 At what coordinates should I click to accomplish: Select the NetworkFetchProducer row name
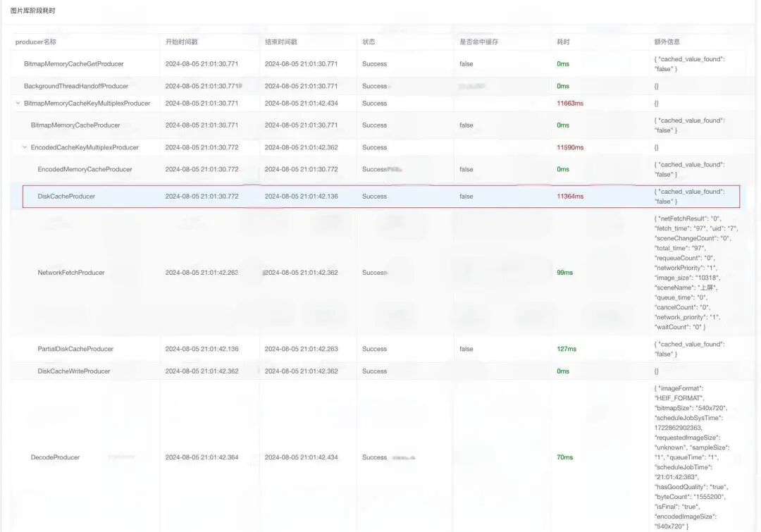click(x=71, y=272)
